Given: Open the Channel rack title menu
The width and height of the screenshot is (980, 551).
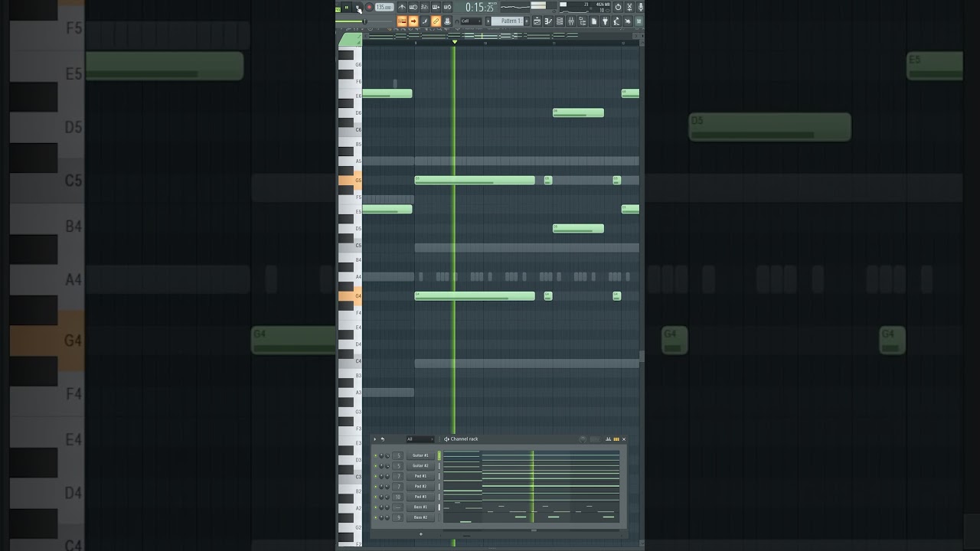Looking at the screenshot, I should (464, 439).
